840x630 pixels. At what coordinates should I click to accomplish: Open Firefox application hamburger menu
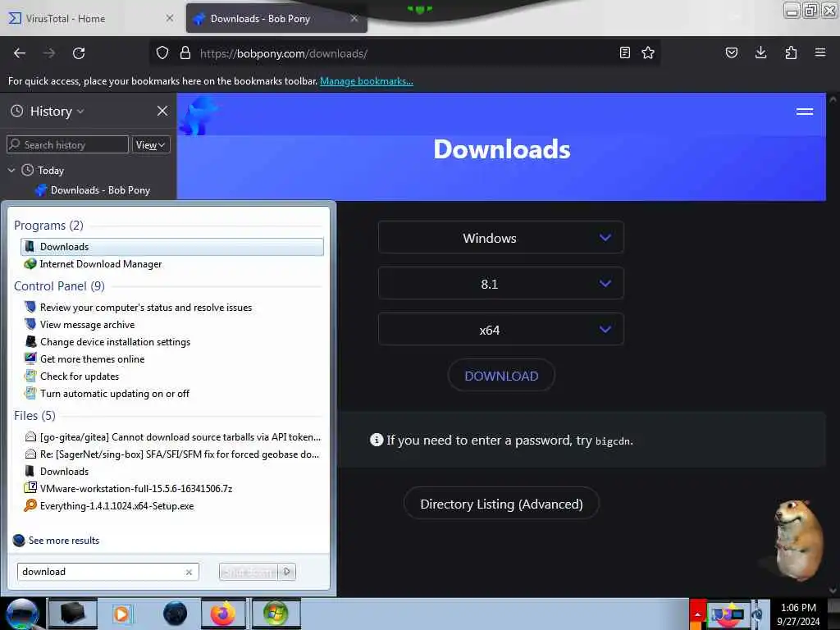click(820, 52)
